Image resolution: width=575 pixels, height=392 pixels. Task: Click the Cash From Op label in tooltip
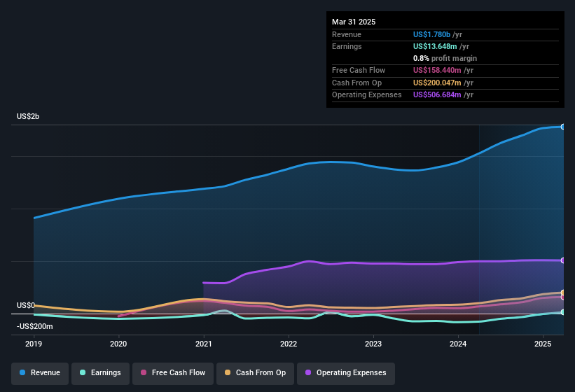(x=356, y=83)
